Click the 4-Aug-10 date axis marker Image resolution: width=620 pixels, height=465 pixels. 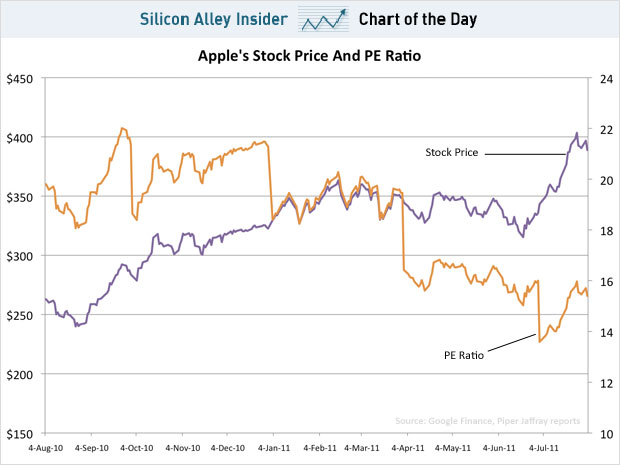[45, 448]
